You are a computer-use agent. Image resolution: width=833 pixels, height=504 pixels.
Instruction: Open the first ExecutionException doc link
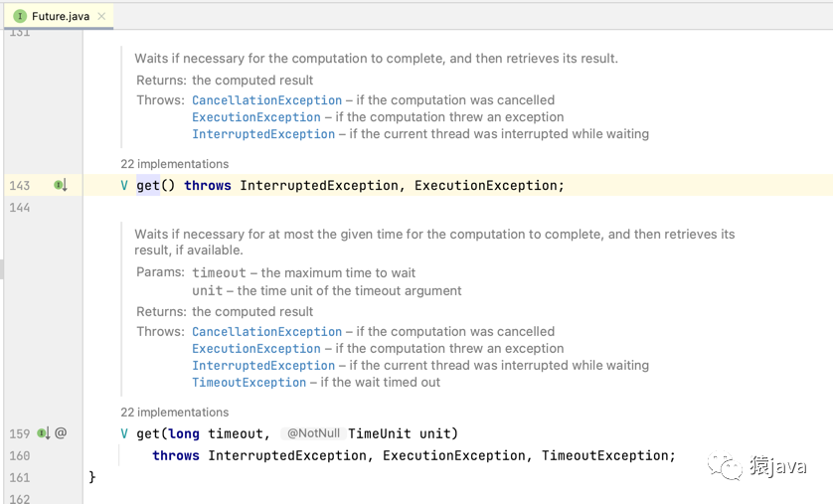tap(256, 117)
